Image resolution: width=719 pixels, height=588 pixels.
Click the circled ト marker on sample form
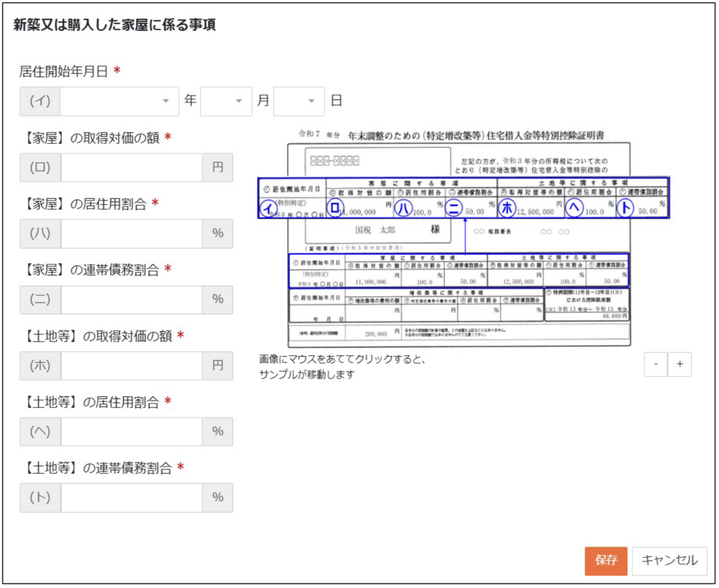point(625,208)
